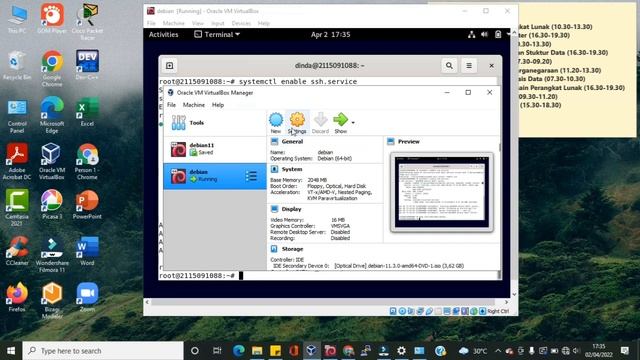
Task: Open Dev-C++ desktop shortcut
Action: click(x=87, y=65)
